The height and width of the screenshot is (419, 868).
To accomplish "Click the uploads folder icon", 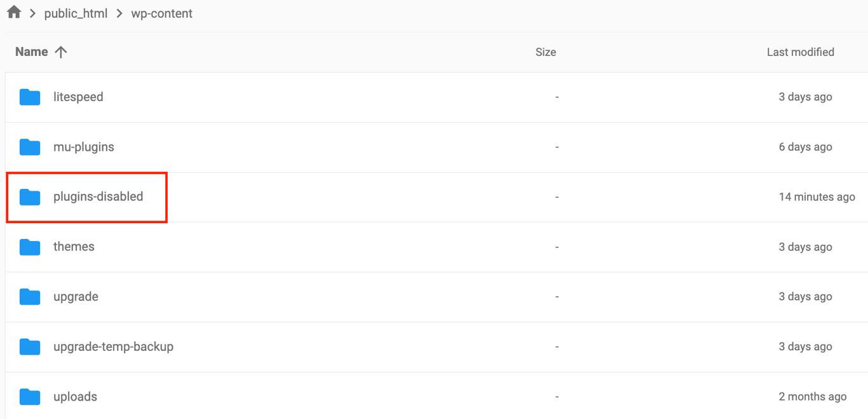I will [29, 396].
